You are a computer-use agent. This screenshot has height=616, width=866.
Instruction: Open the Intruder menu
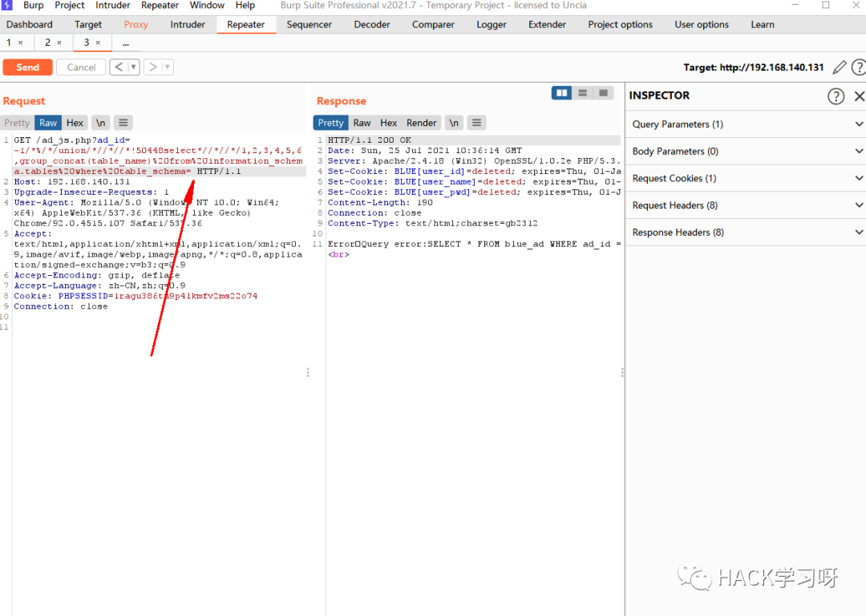click(113, 6)
